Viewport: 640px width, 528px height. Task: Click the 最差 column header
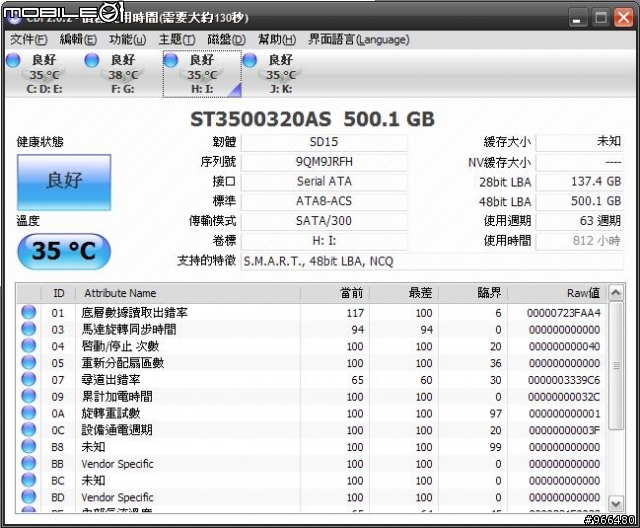tap(404, 293)
